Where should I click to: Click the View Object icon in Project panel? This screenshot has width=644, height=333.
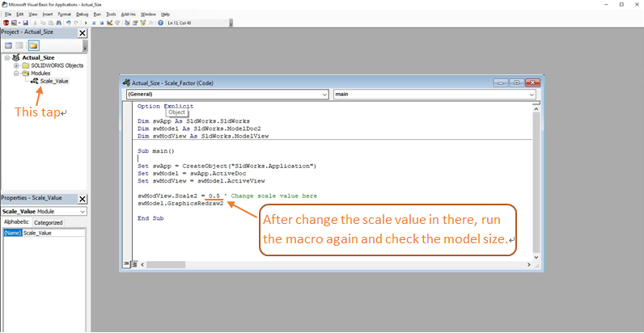[x=20, y=45]
